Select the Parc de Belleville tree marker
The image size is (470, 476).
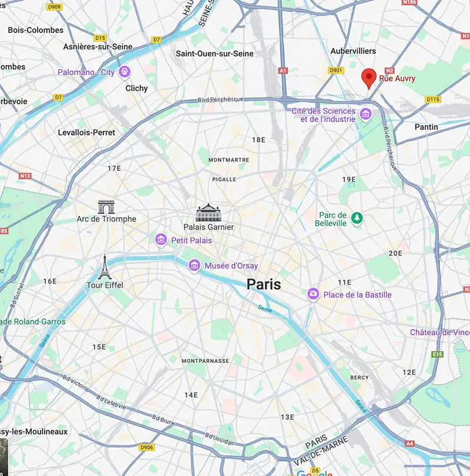(357, 218)
